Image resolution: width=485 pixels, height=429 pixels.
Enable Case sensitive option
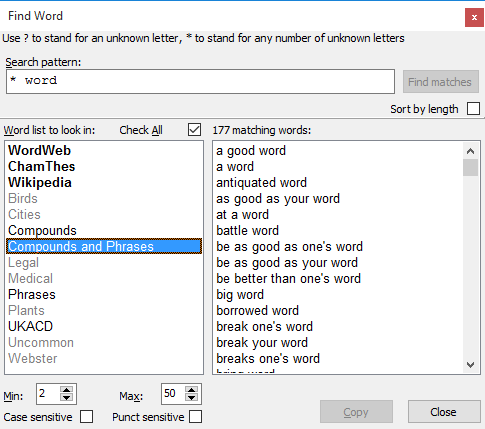coord(87,417)
